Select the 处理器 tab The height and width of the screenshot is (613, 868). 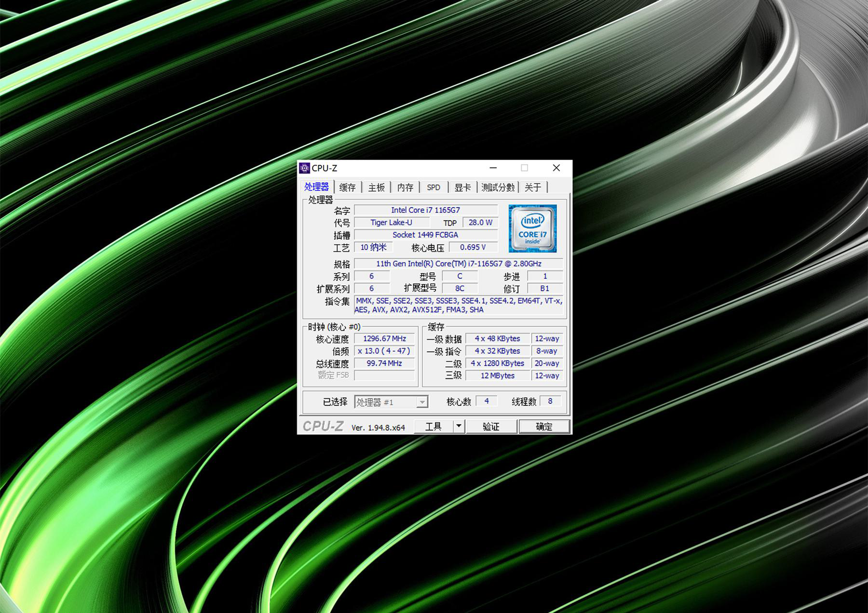tap(316, 187)
